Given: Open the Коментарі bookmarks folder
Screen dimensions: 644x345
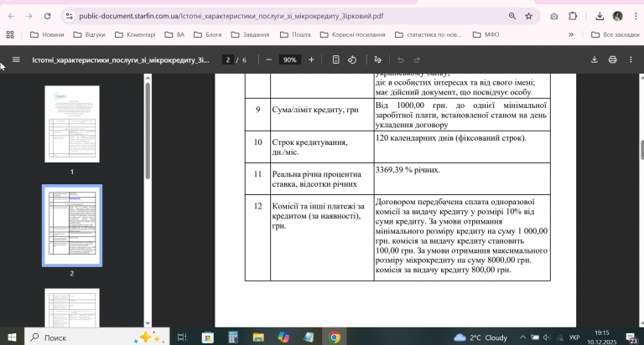Looking at the screenshot, I should [x=135, y=34].
